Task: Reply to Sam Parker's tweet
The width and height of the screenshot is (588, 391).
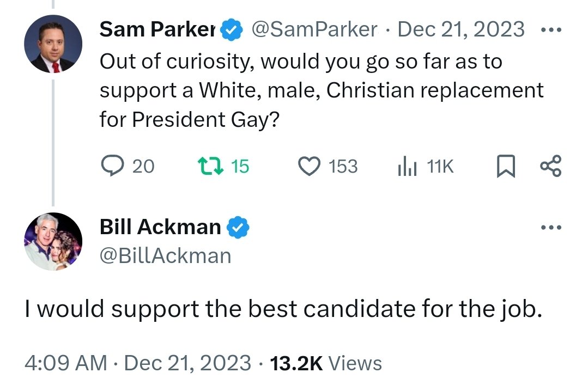Action: click(114, 166)
